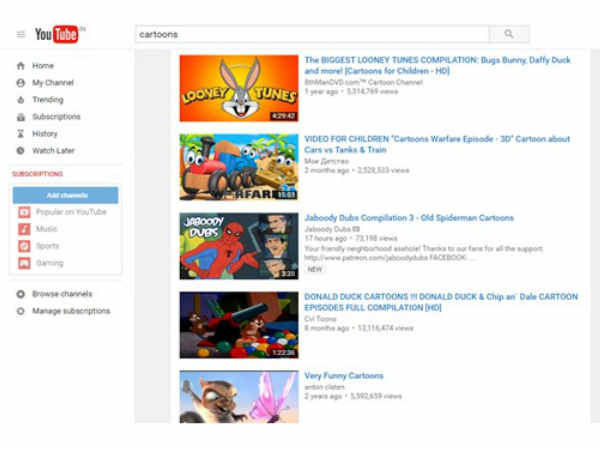Image resolution: width=600 pixels, height=450 pixels.
Task: Open the Sports channel link
Action: pos(47,246)
